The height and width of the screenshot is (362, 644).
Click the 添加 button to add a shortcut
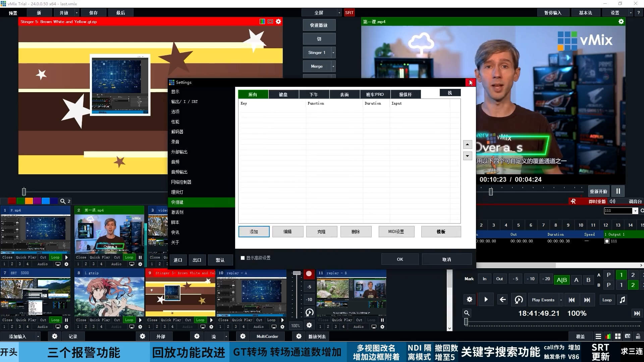click(x=254, y=231)
